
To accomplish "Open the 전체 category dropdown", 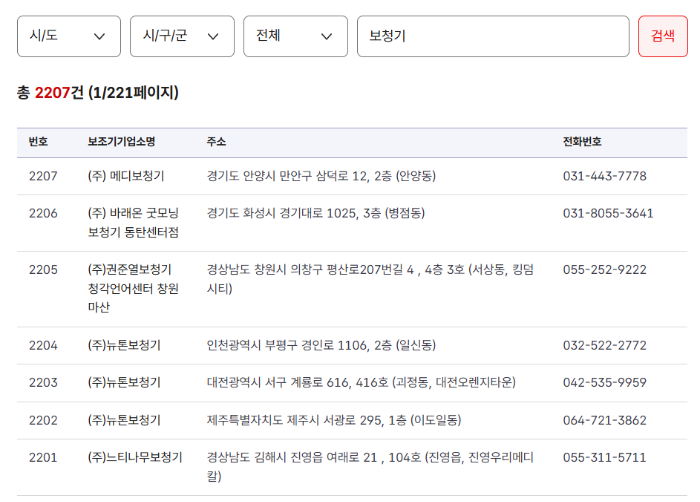I will (x=296, y=36).
